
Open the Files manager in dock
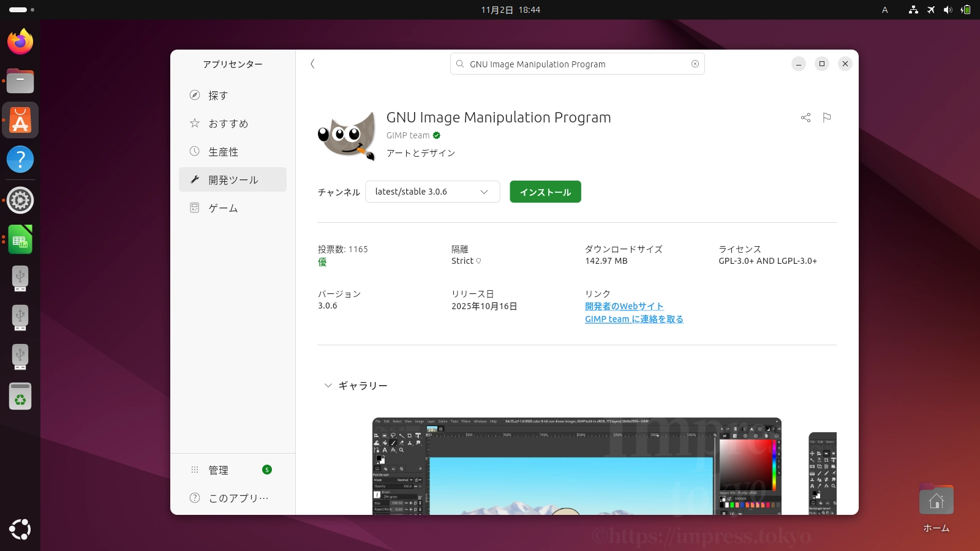(20, 81)
